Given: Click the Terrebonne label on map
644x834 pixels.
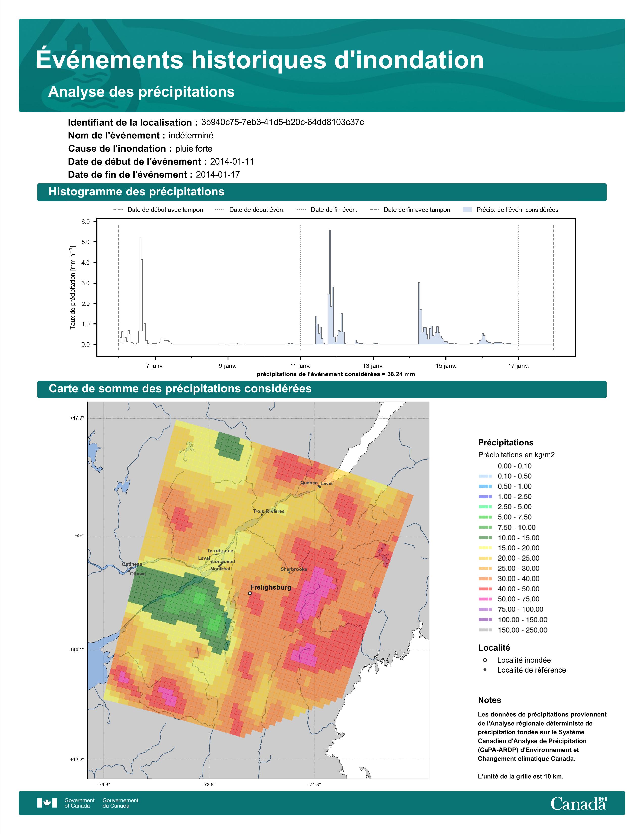Looking at the screenshot, I should (x=220, y=551).
